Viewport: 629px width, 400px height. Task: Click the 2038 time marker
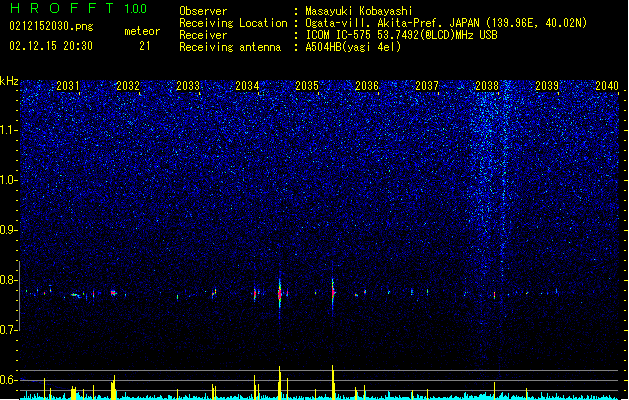click(487, 86)
